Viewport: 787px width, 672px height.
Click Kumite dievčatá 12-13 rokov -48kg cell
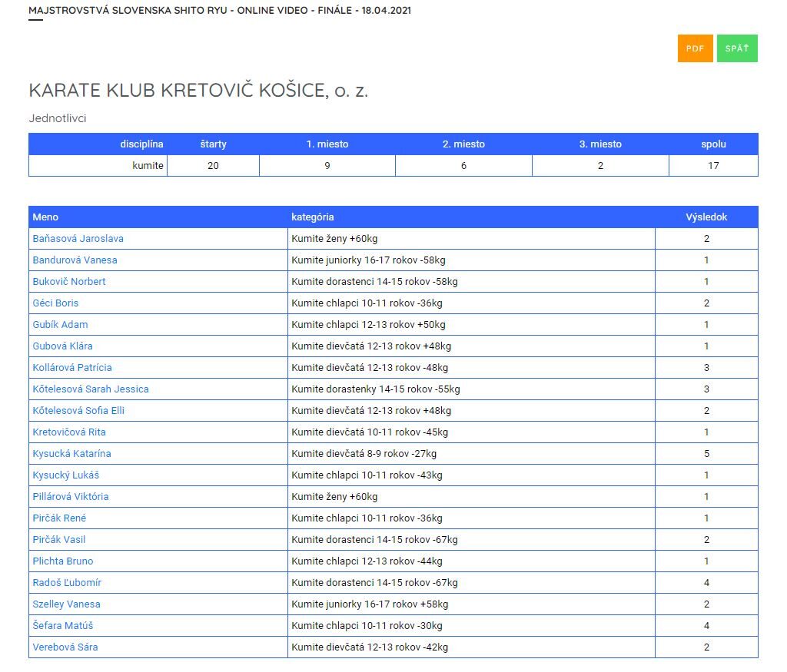coord(471,368)
